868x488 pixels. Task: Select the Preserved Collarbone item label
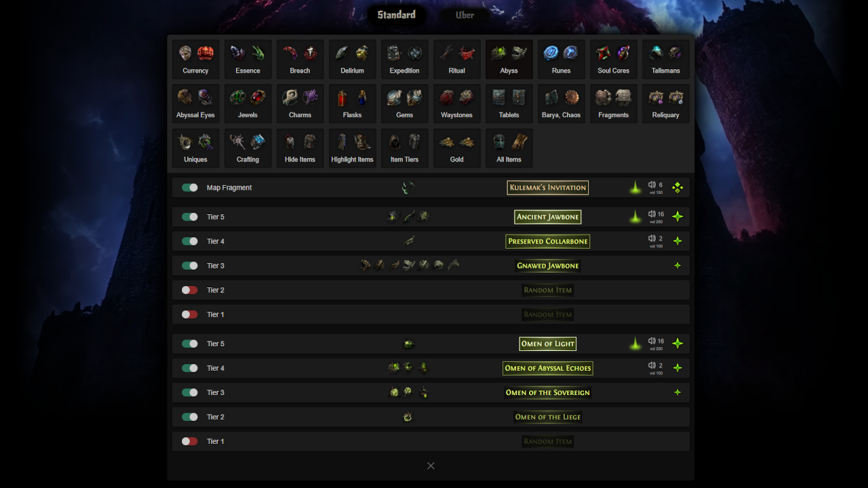click(x=548, y=241)
